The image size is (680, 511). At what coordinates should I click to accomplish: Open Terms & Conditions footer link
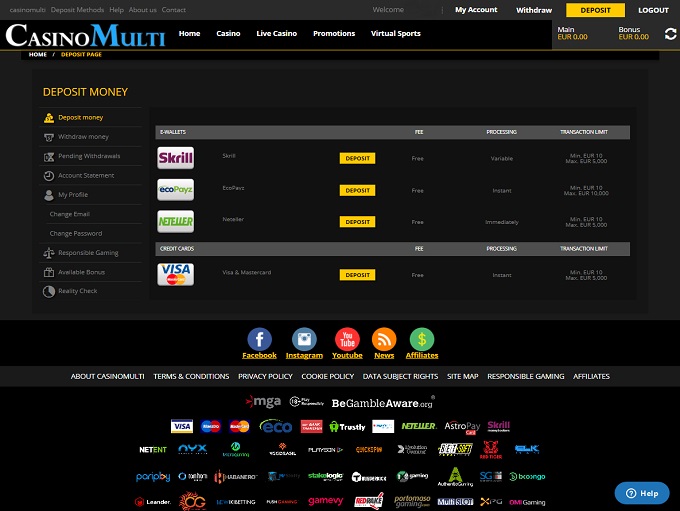191,377
